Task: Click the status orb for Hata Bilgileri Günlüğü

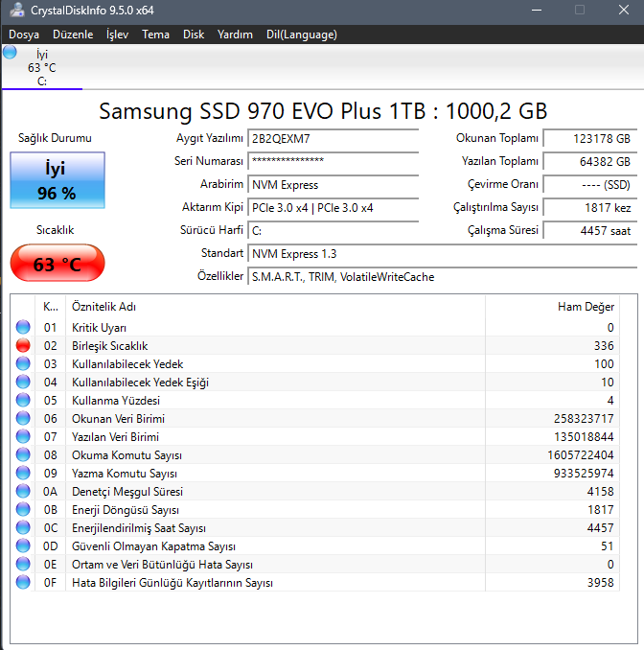Action: [23, 583]
